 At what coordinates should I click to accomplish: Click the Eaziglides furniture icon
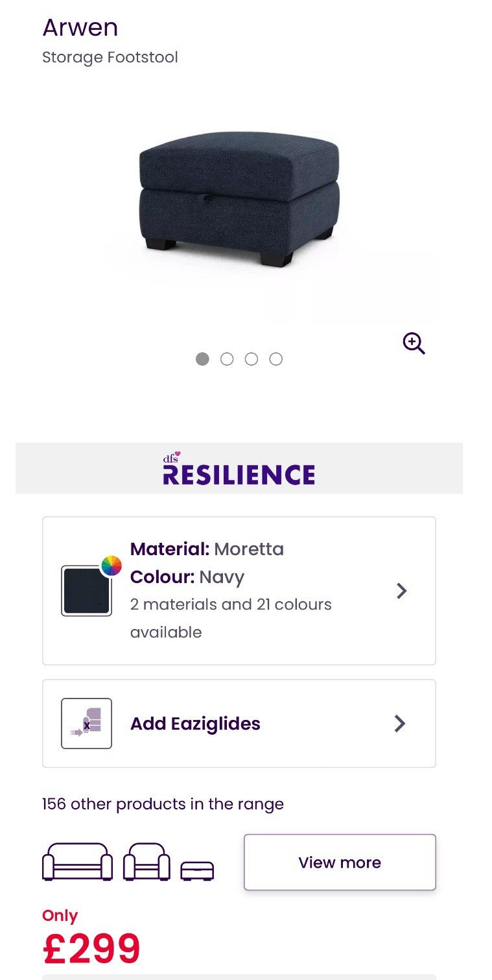86,723
